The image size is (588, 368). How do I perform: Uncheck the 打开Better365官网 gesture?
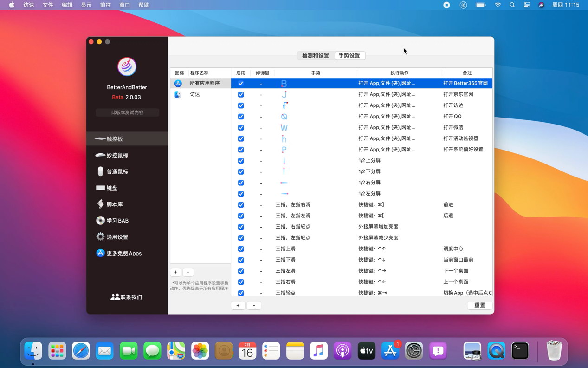click(x=240, y=83)
